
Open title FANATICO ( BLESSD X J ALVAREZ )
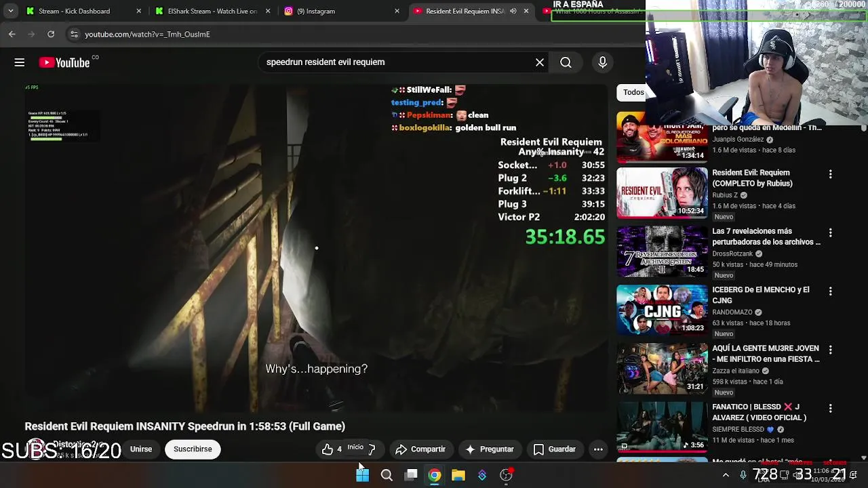click(x=759, y=412)
